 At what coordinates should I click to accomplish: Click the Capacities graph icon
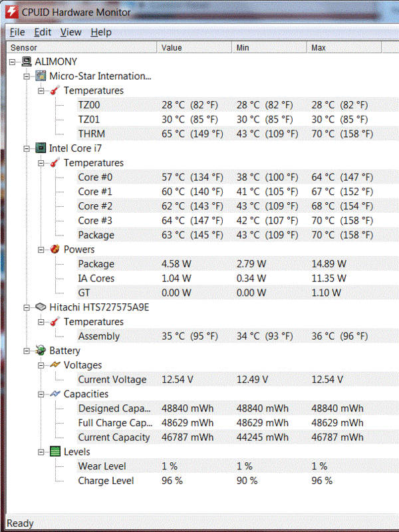click(x=55, y=394)
